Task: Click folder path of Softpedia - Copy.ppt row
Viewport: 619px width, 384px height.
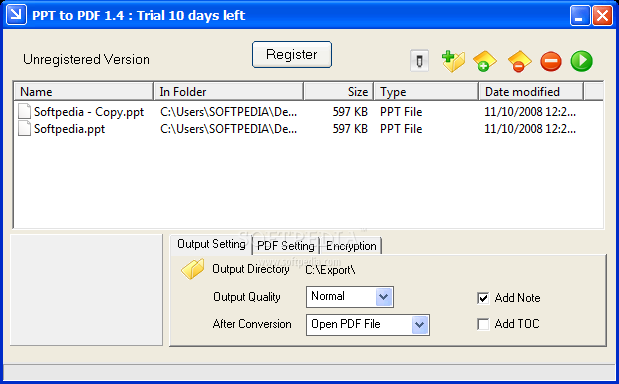Action: (229, 112)
